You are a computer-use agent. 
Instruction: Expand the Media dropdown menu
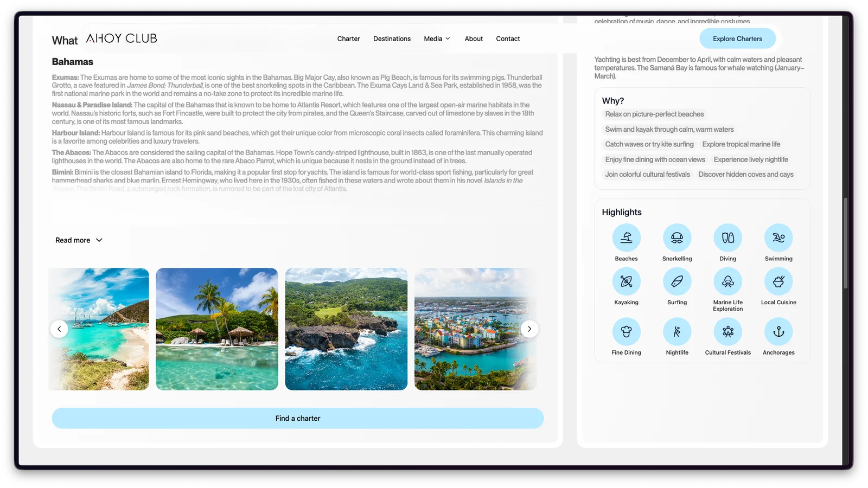(x=437, y=38)
